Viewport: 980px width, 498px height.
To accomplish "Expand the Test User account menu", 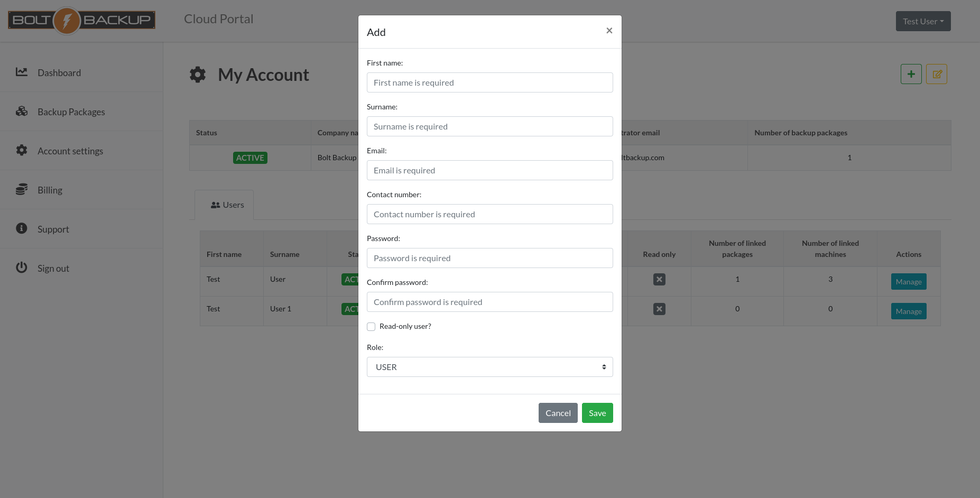I will pyautogui.click(x=923, y=21).
